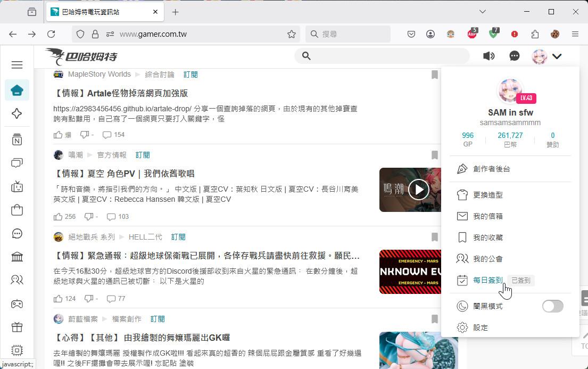Screen dimensions: 588x369
Task: Click the announcements speaker icon in header
Action: (488, 56)
